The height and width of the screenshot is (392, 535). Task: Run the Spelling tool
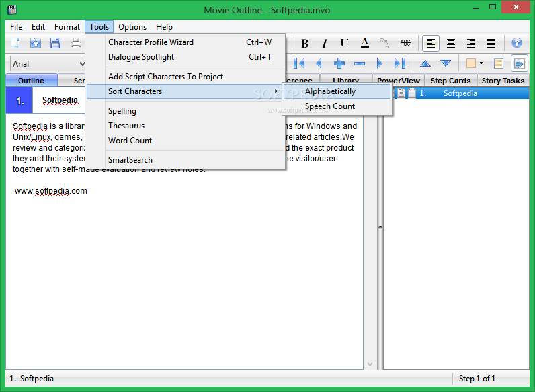pyautogui.click(x=186, y=111)
